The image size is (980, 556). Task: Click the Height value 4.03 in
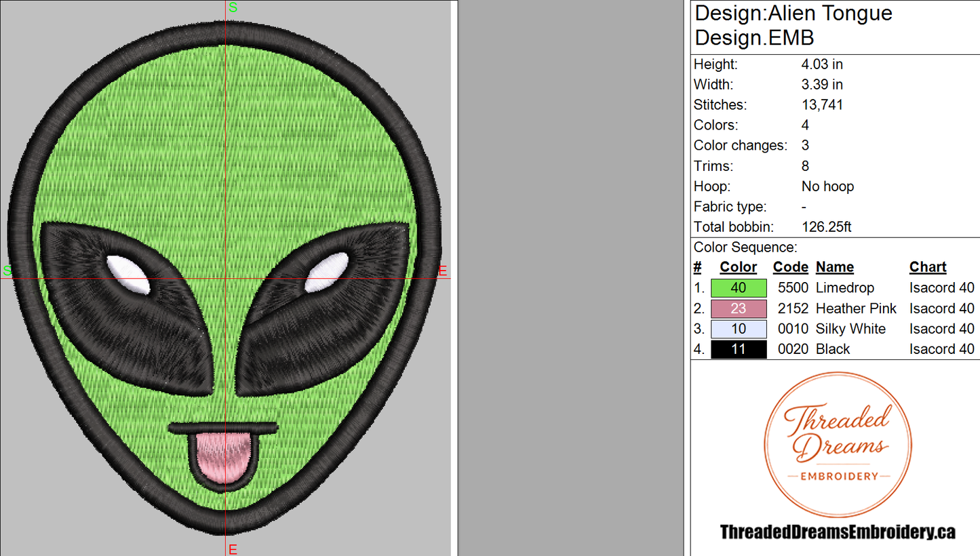(x=822, y=64)
